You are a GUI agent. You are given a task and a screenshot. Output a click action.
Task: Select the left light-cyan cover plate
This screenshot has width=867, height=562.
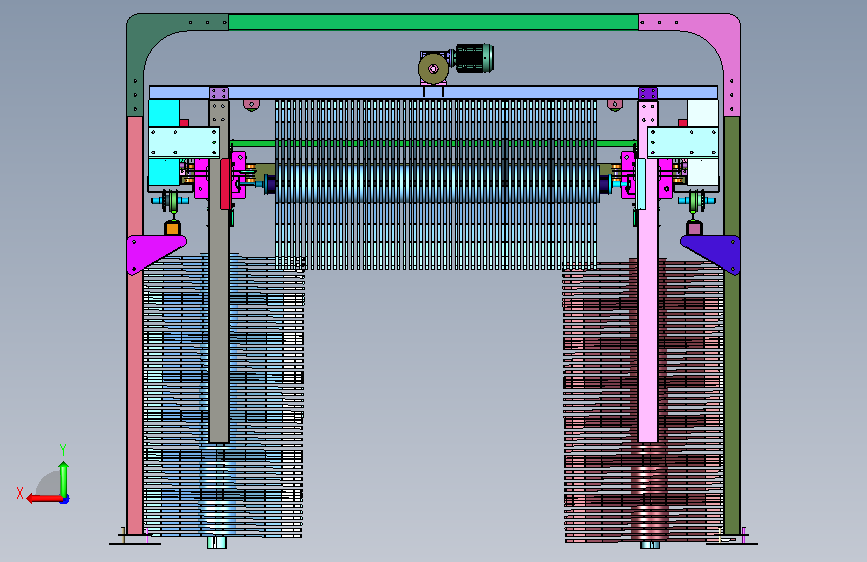tap(184, 142)
